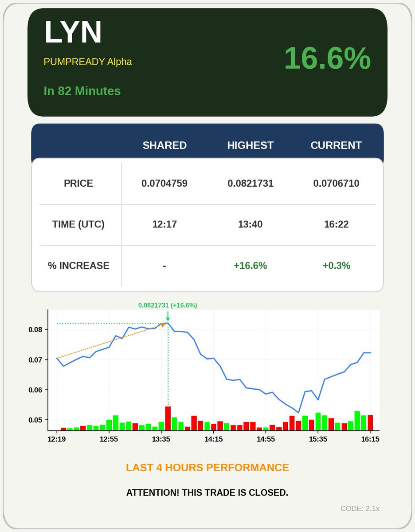
Task: Click the 0.08 y-axis label
Action: tap(35, 330)
